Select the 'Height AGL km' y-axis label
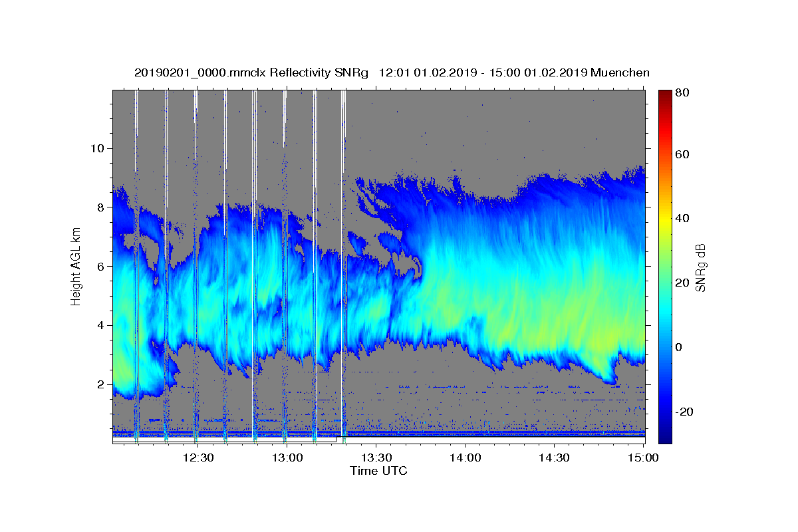798x532 pixels. pos(76,266)
